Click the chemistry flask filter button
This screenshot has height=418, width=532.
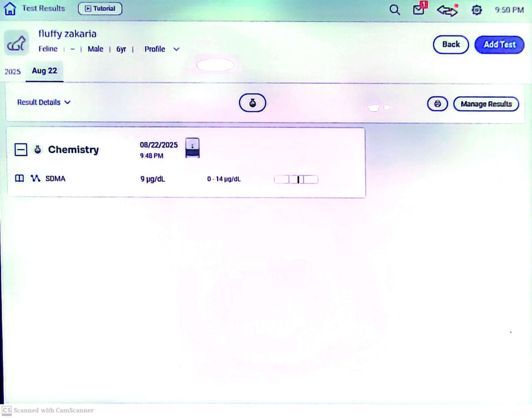252,103
